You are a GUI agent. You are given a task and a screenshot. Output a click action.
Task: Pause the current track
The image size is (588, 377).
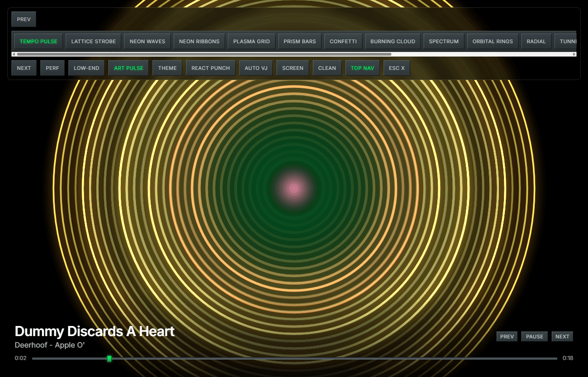coord(535,337)
